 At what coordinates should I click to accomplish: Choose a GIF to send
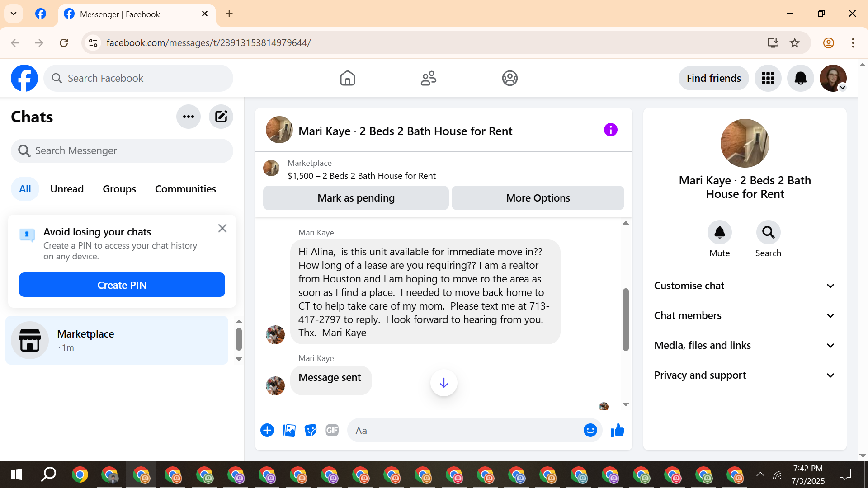click(x=332, y=431)
